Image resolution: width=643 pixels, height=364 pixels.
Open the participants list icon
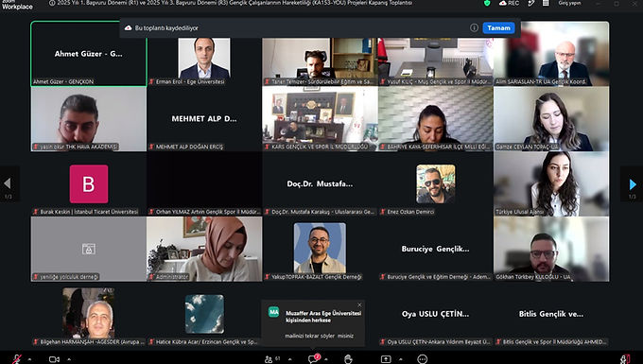point(269,359)
